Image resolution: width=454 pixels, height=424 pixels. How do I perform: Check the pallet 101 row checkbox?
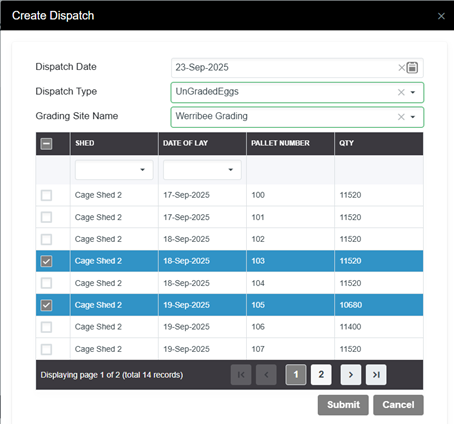(x=46, y=217)
